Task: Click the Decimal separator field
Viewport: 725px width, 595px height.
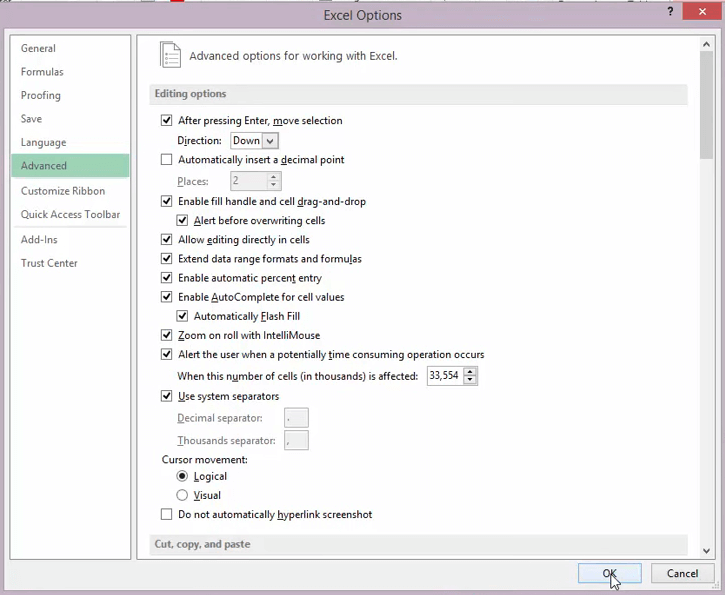Action: click(x=296, y=418)
